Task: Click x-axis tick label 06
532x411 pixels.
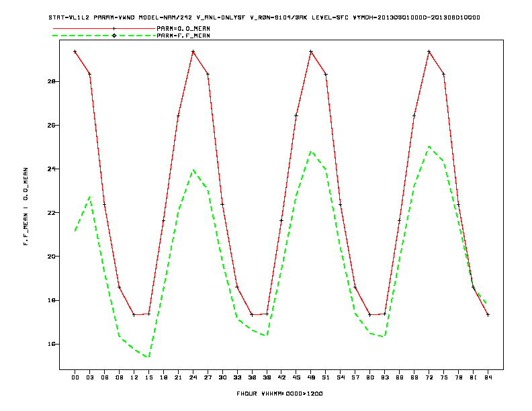Action: tap(105, 377)
